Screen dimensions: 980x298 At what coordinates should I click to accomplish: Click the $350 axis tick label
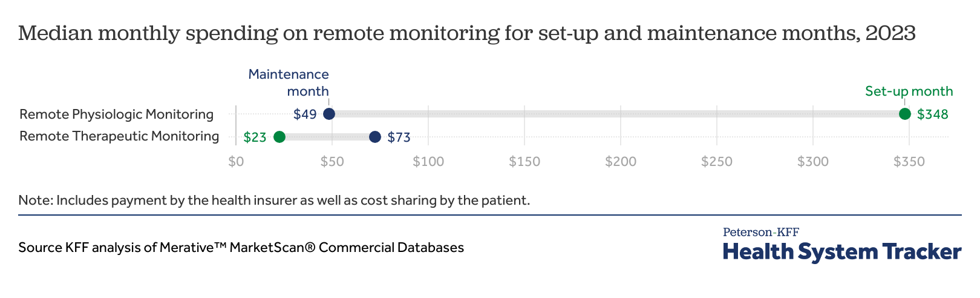[x=909, y=162]
